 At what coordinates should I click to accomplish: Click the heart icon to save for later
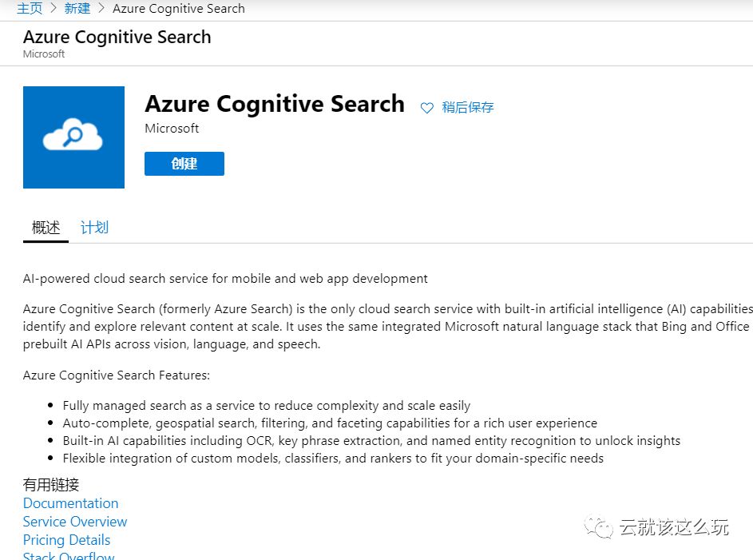(x=426, y=108)
